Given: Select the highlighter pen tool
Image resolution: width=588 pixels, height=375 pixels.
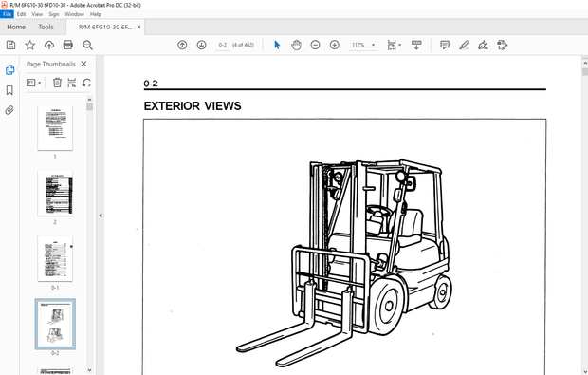Looking at the screenshot, I should click(x=464, y=45).
